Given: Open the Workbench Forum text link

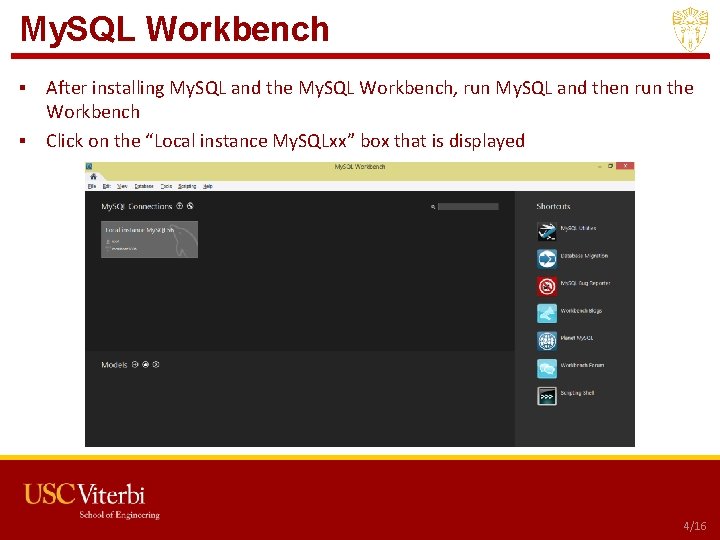Looking at the screenshot, I should tap(582, 366).
